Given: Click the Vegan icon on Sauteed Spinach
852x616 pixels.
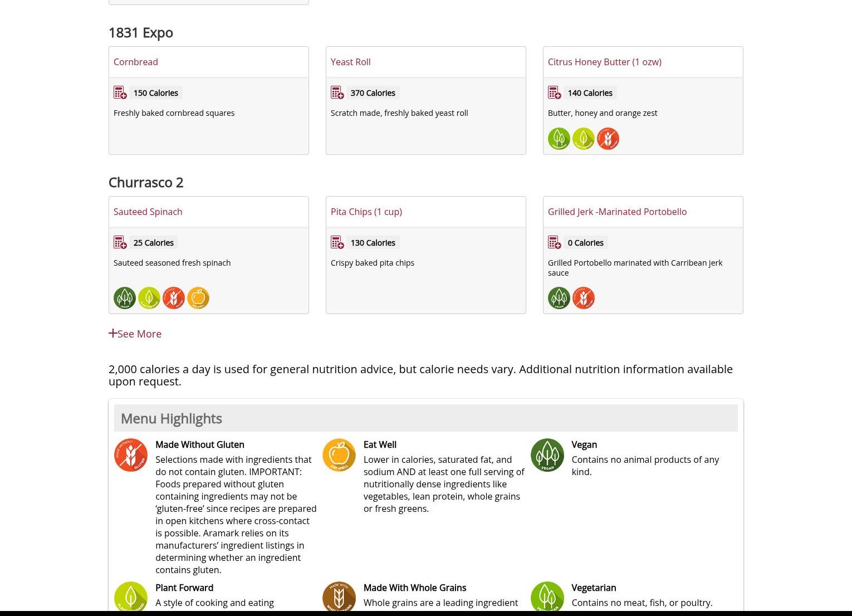Looking at the screenshot, I should pyautogui.click(x=124, y=298).
